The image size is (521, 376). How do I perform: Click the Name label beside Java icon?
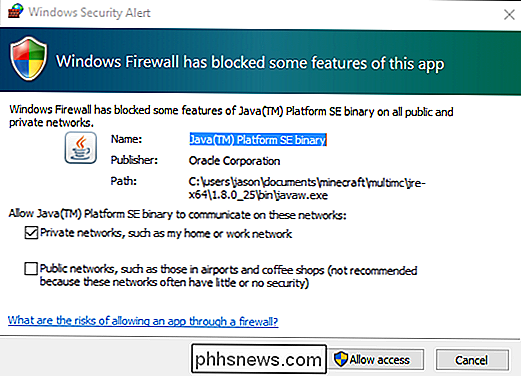(126, 139)
